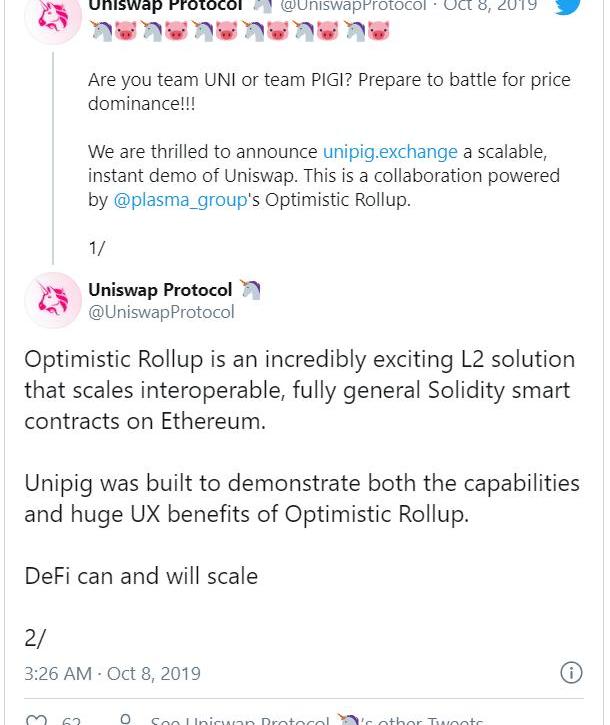The width and height of the screenshot is (610, 725).
Task: Click Uniswap Protocol name on second tweet
Action: [160, 290]
